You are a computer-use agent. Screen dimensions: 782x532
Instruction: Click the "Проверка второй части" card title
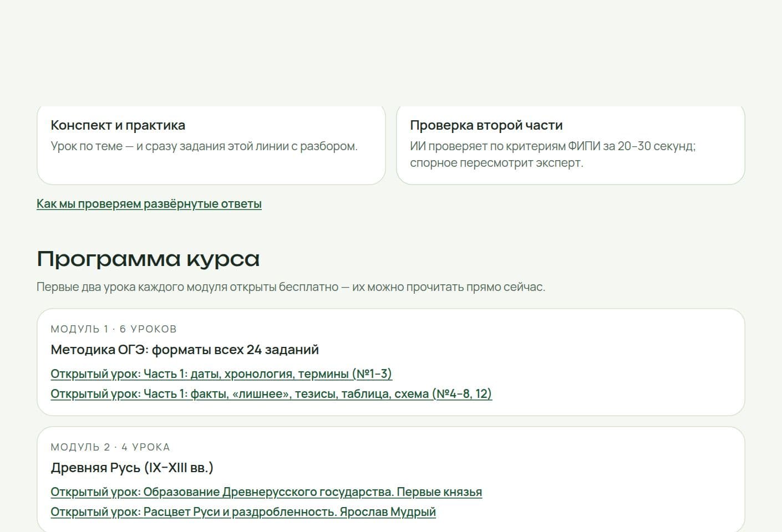coord(486,125)
